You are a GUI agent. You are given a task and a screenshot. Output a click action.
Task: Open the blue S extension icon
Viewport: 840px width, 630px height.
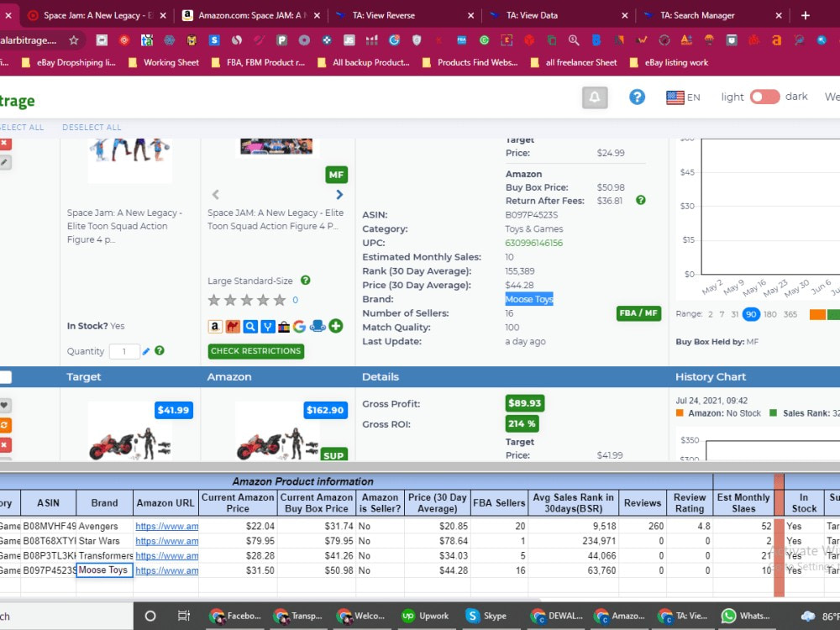[x=214, y=40]
